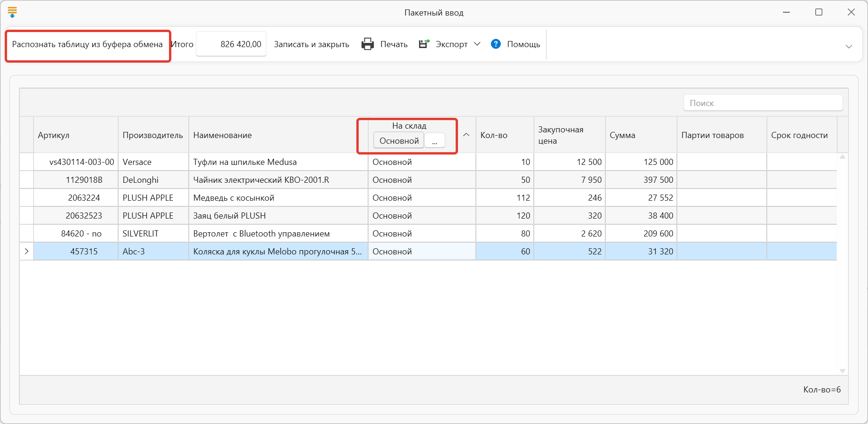Click the total amount field 826 420,00
The image size is (868, 424).
tap(231, 44)
